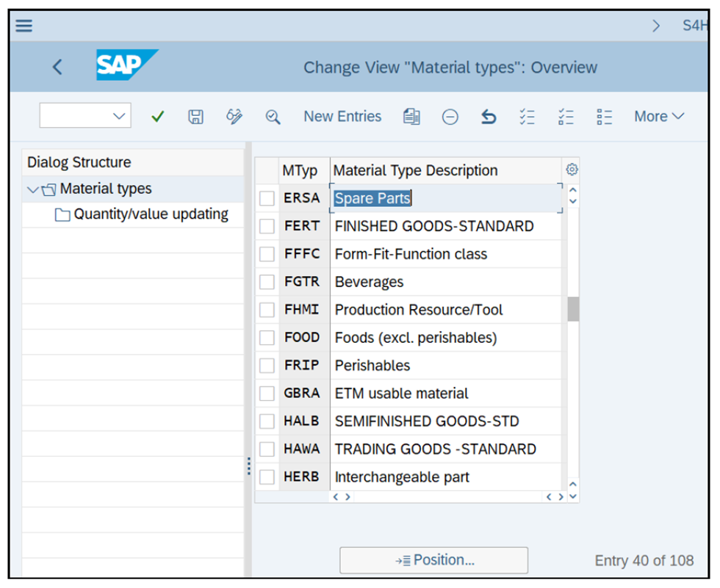Click the New Entries button
Viewport: 720px width, 588px height.
342,116
